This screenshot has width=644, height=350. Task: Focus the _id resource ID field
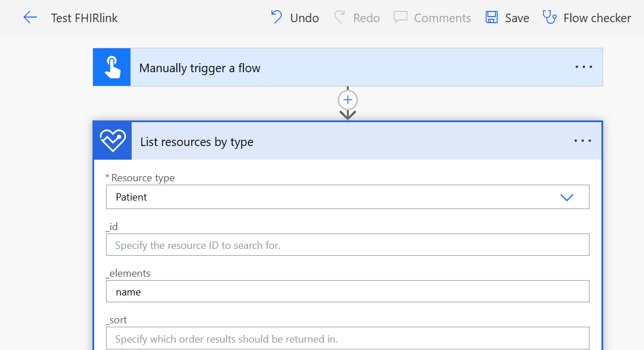click(x=347, y=245)
